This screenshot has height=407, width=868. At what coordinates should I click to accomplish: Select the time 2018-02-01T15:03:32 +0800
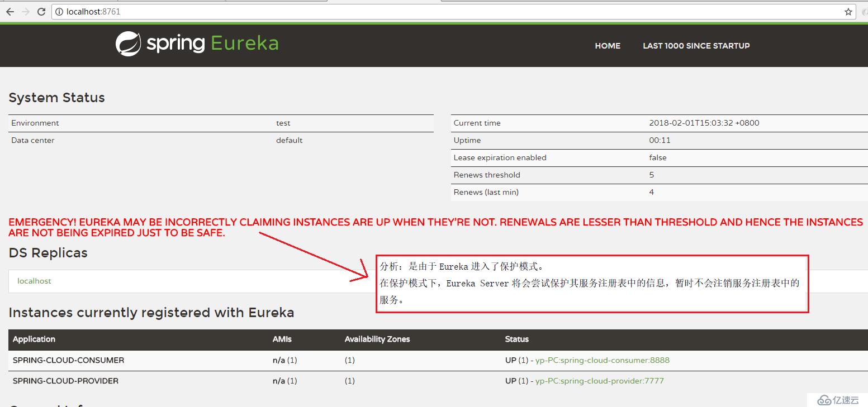704,123
